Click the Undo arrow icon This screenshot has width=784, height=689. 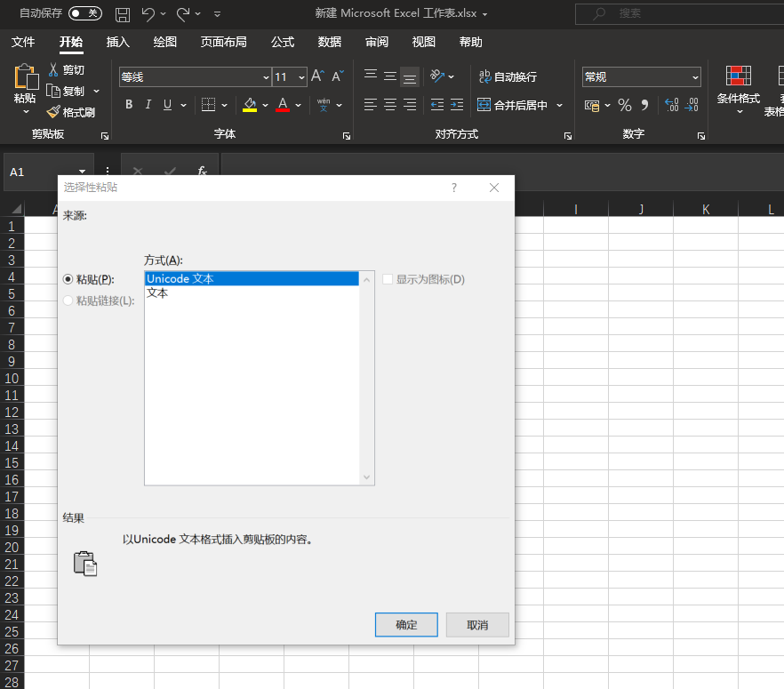148,14
